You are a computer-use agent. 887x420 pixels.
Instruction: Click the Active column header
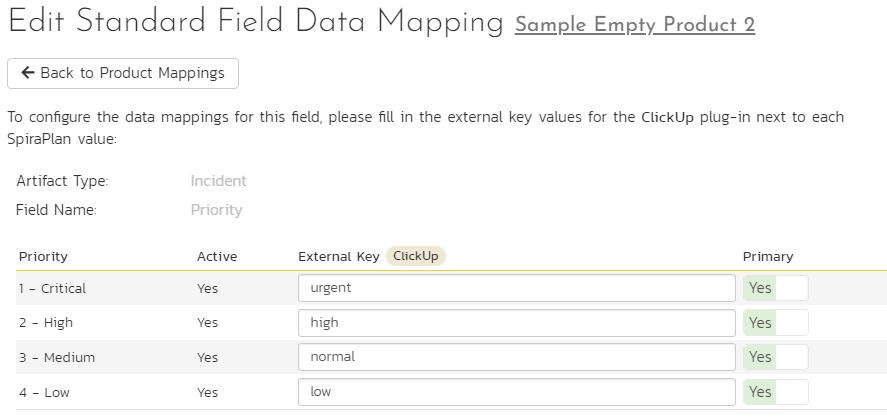click(x=217, y=256)
